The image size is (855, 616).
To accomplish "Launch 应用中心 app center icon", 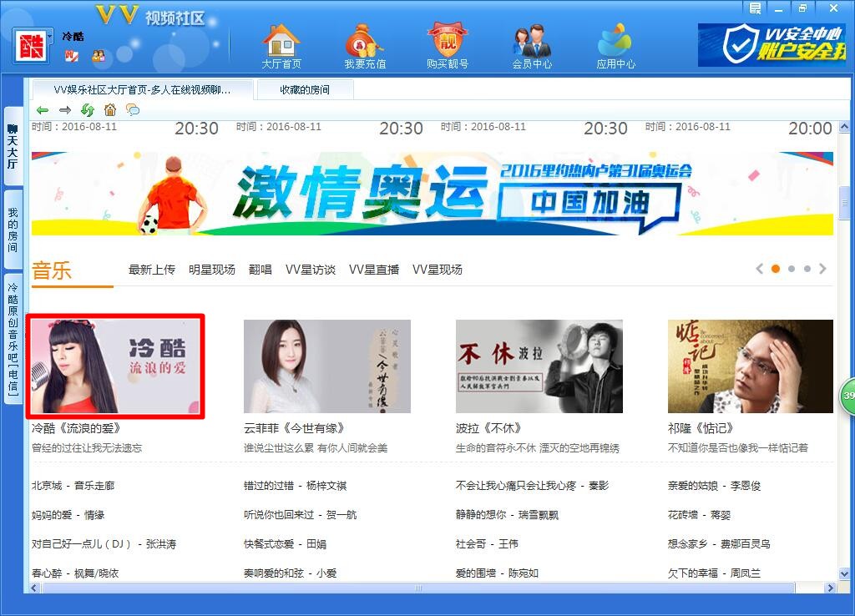I will click(615, 41).
